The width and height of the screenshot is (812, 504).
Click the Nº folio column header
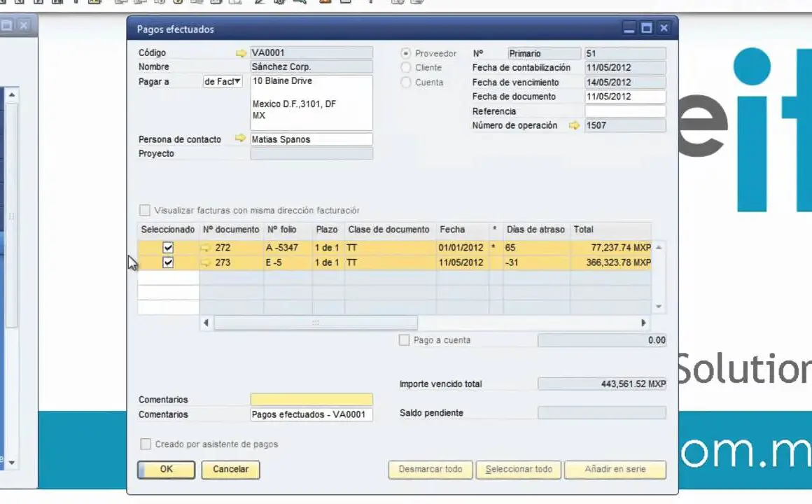coord(288,230)
